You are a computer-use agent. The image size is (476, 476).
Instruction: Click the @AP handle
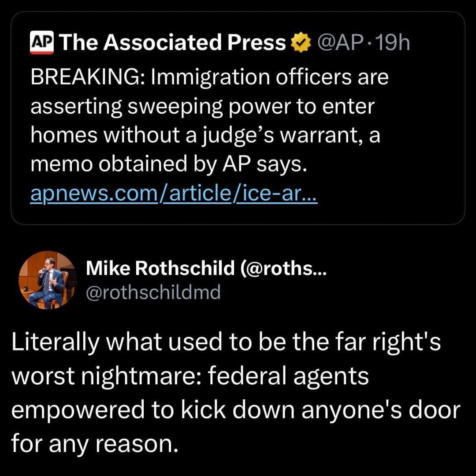tap(336, 43)
